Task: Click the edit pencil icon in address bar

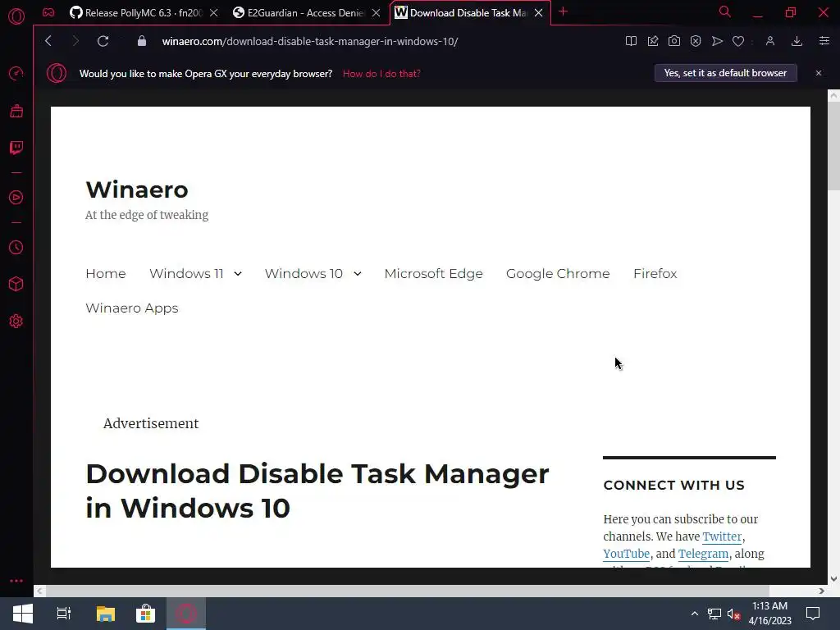Action: click(652, 41)
